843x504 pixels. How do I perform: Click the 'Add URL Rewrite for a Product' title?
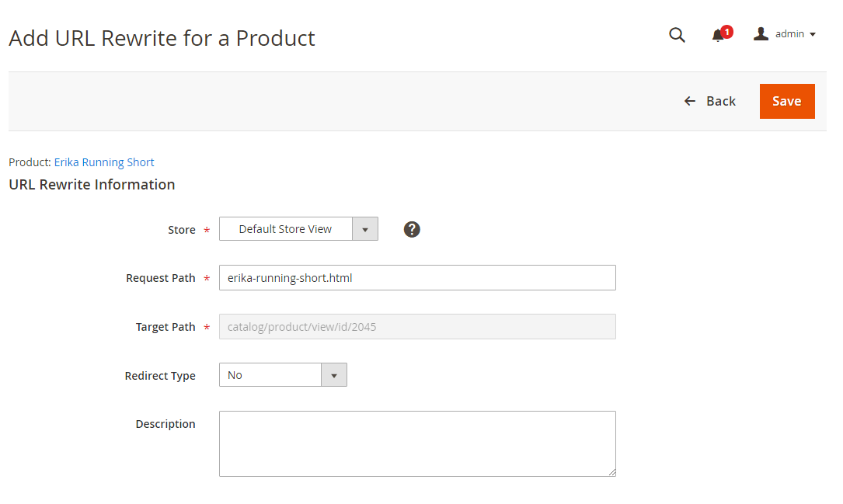pyautogui.click(x=162, y=38)
